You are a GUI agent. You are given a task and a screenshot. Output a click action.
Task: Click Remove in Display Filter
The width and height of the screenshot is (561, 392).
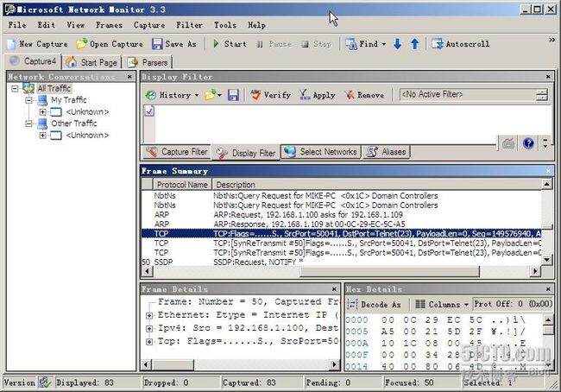click(x=364, y=95)
